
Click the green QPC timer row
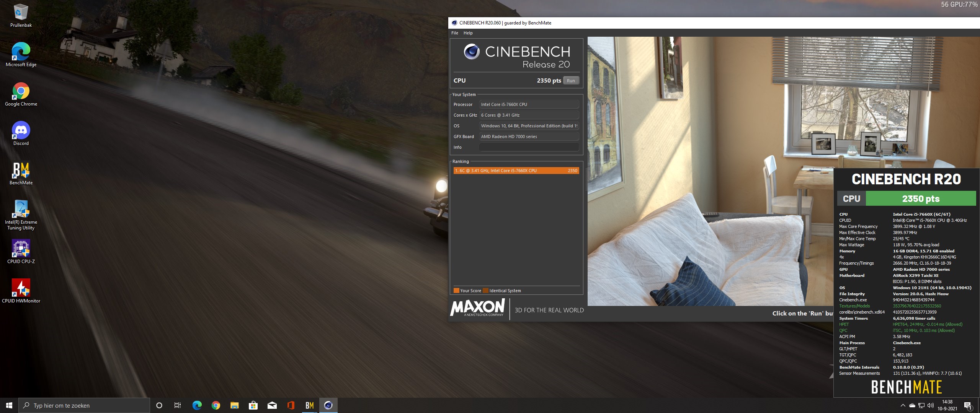(x=897, y=330)
